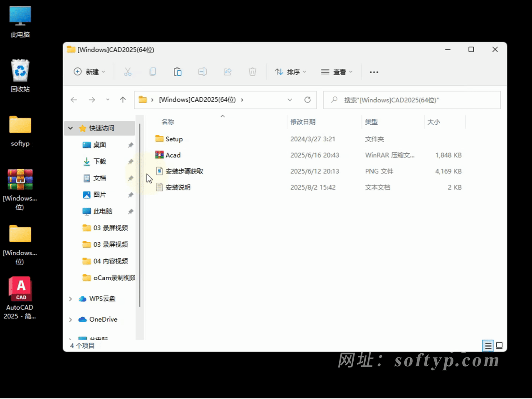Go up one folder level with the up arrow
This screenshot has height=399, width=532.
click(123, 100)
